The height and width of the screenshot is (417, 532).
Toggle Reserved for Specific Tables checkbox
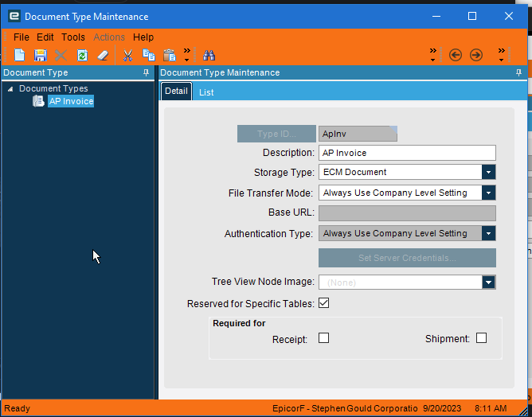click(x=323, y=303)
